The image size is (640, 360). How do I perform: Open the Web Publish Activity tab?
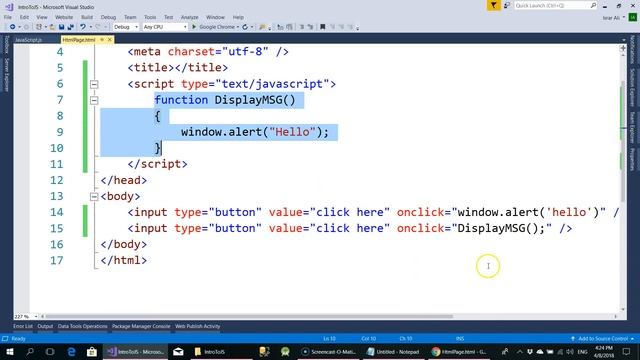point(198,326)
